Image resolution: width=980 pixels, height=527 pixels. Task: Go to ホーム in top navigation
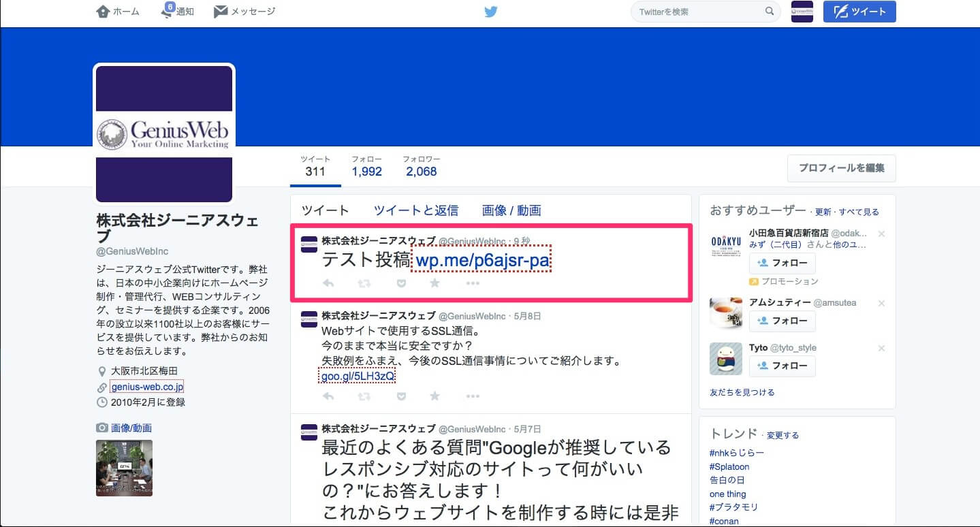119,12
